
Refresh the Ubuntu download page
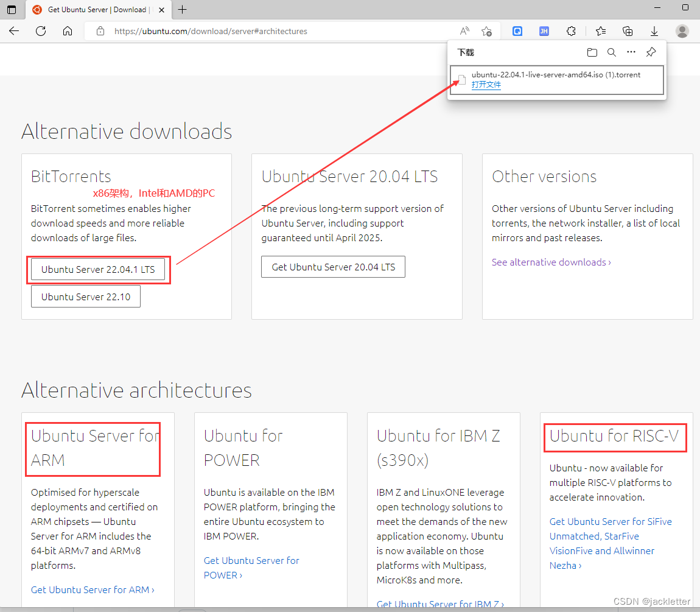[x=41, y=31]
